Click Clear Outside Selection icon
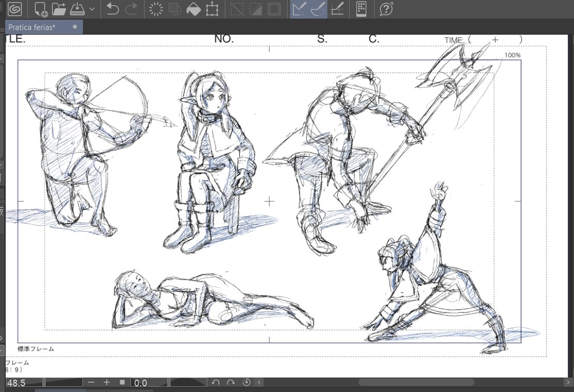 pos(175,9)
